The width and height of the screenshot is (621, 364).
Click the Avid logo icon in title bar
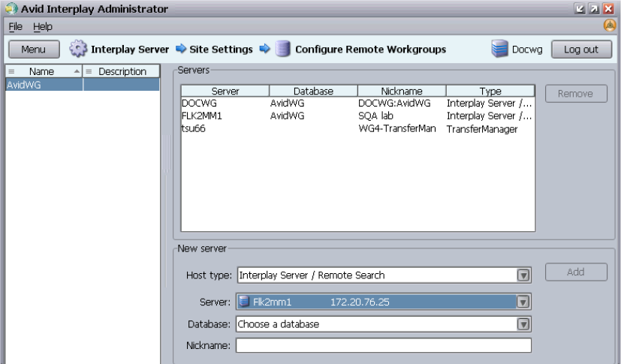(8, 9)
